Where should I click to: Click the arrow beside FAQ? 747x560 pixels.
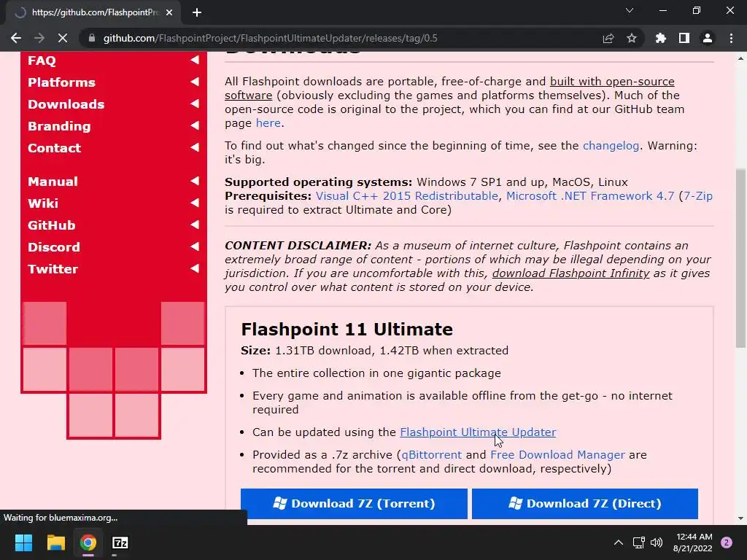pyautogui.click(x=194, y=60)
